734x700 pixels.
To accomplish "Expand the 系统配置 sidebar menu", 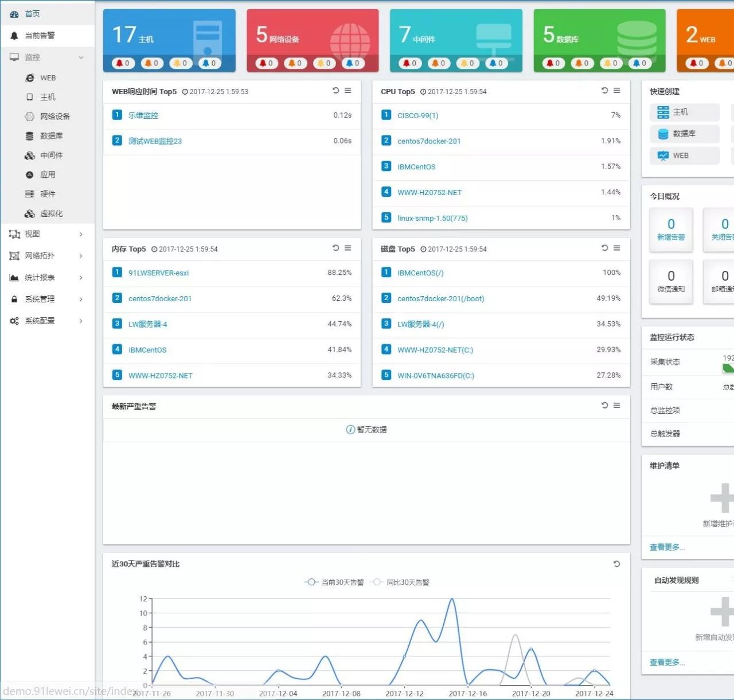I will click(x=47, y=321).
